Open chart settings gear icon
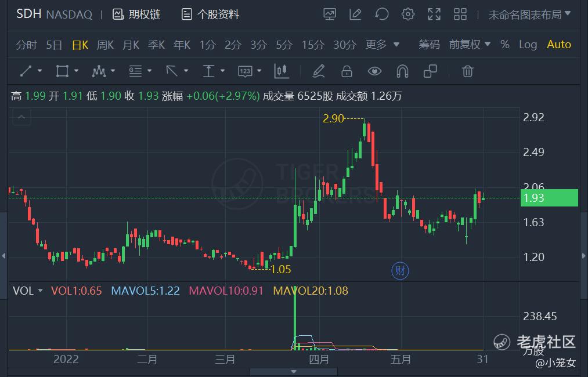The width and height of the screenshot is (588, 377). coord(408,14)
